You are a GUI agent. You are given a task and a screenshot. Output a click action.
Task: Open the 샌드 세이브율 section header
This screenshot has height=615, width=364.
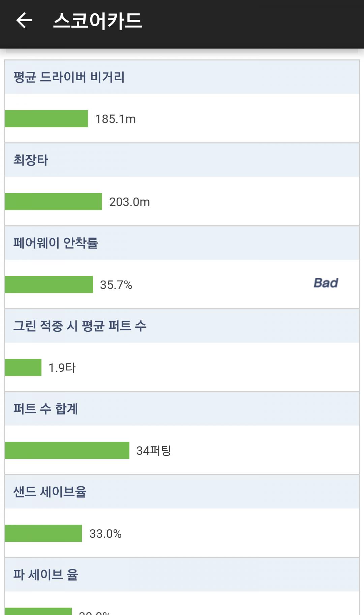point(50,492)
